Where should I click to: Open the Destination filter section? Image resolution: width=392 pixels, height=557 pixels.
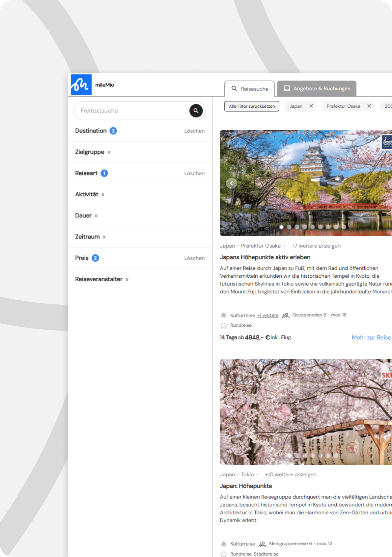point(91,131)
